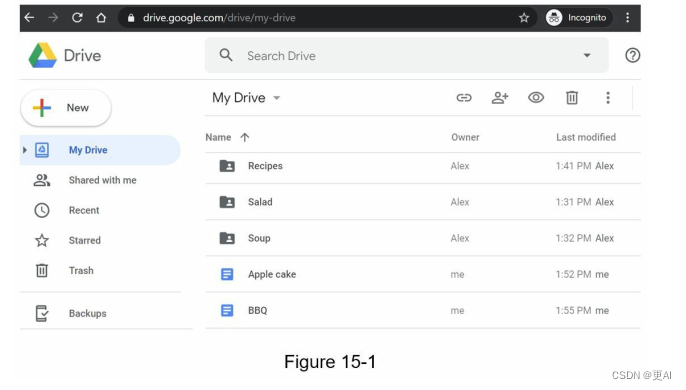This screenshot has height=390, width=686.
Task: Select the Salad folder icon
Action: point(227,202)
